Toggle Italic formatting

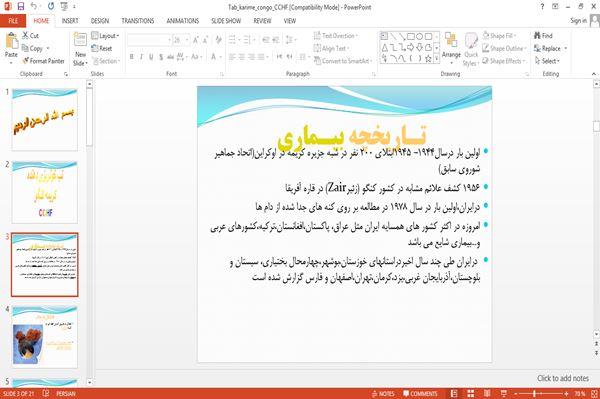[x=141, y=57]
